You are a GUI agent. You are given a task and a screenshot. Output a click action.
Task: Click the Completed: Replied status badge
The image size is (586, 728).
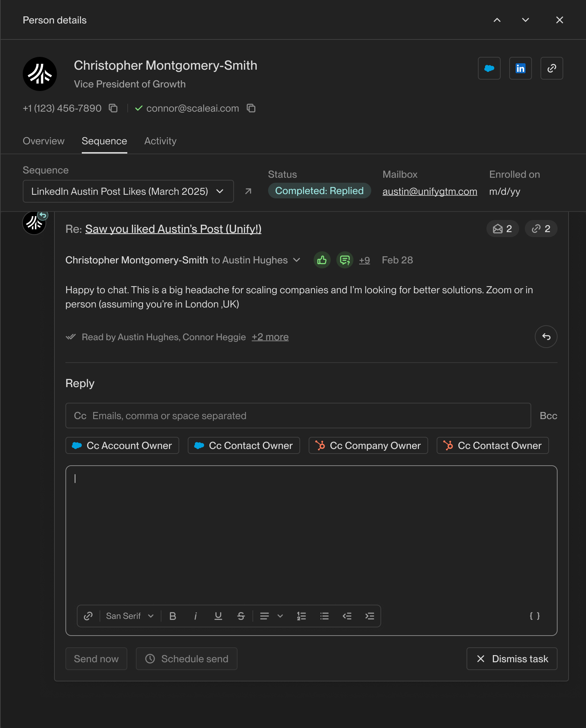(319, 191)
